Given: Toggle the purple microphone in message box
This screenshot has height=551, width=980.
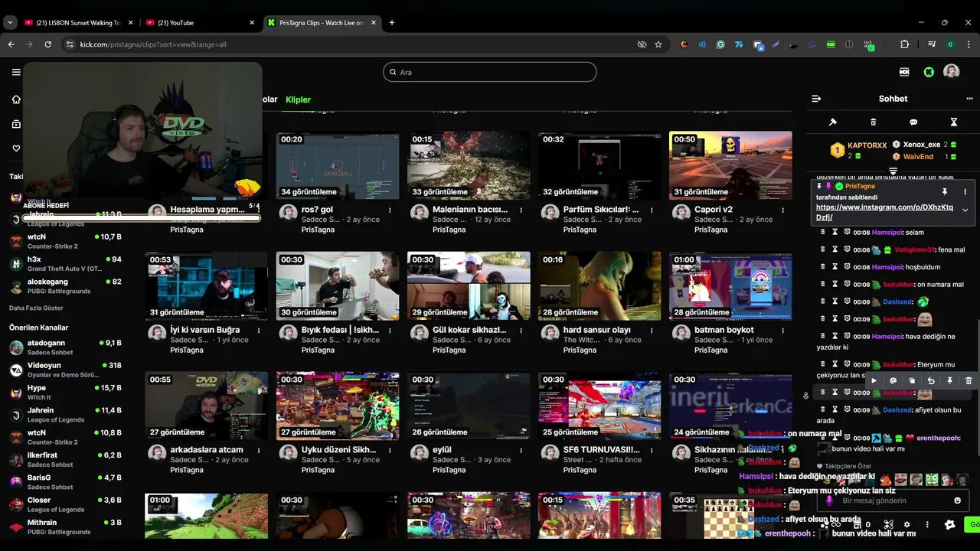Looking at the screenshot, I should 828,500.
